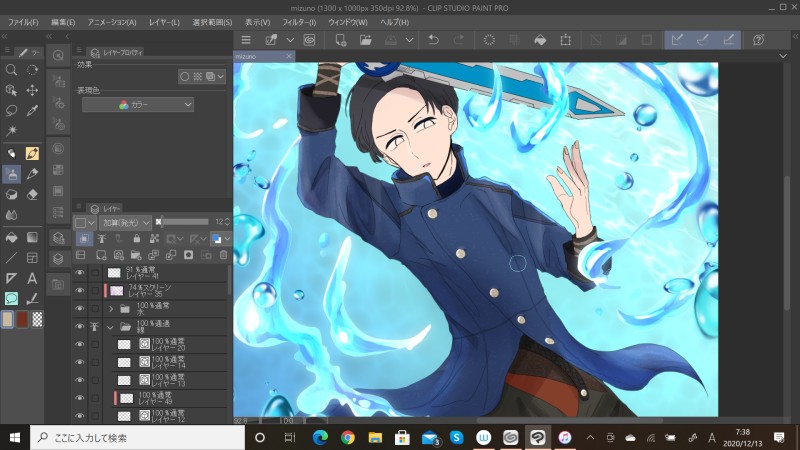Image resolution: width=800 pixels, height=450 pixels.
Task: Open the 表現色 カラー dropdown
Action: coord(138,105)
